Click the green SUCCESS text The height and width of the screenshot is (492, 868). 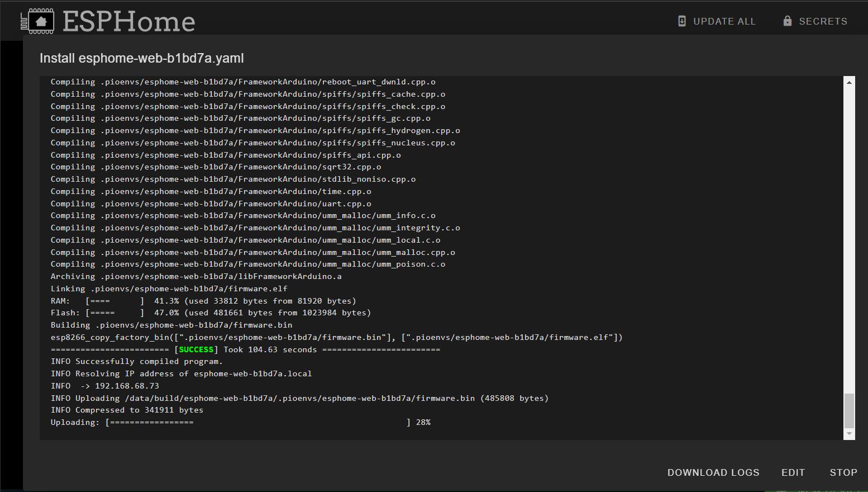point(196,349)
